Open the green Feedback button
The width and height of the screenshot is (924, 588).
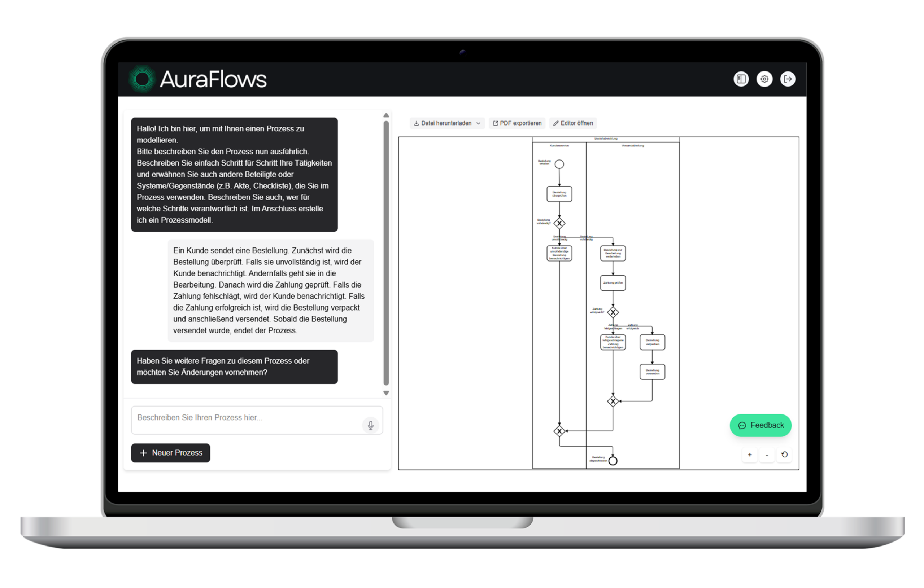[760, 425]
